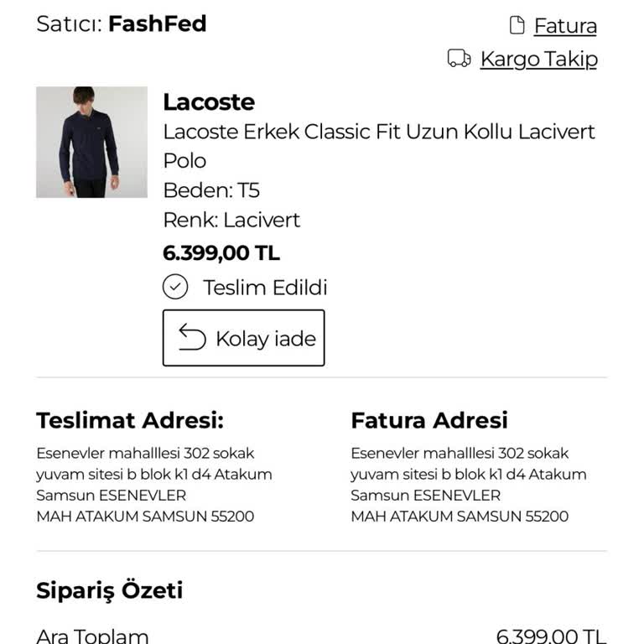
Task: Click the cargo truck icon
Action: tap(459, 58)
